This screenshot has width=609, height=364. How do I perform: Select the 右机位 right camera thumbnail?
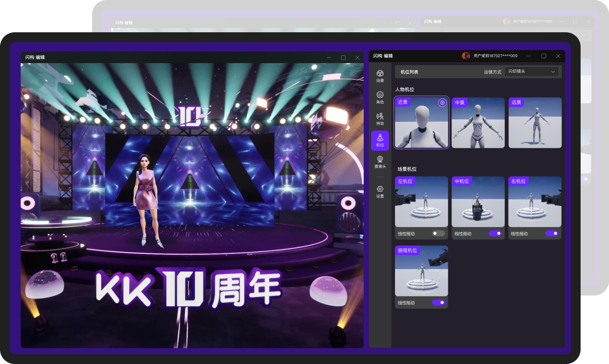point(535,202)
